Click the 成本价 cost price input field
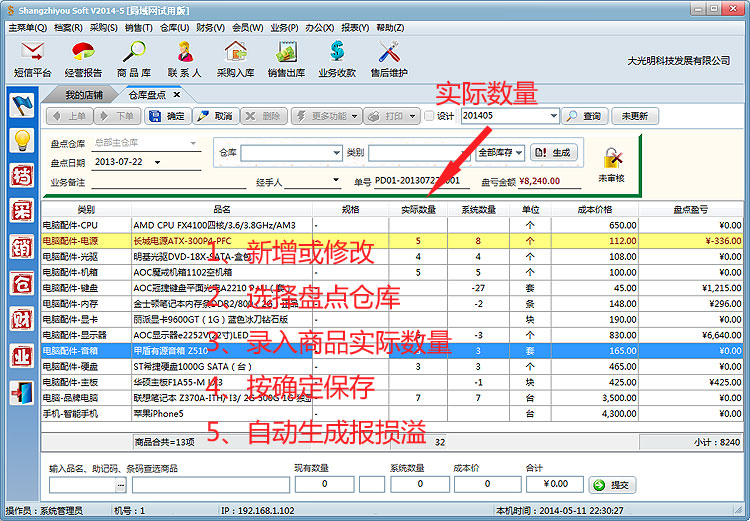 coord(487,484)
